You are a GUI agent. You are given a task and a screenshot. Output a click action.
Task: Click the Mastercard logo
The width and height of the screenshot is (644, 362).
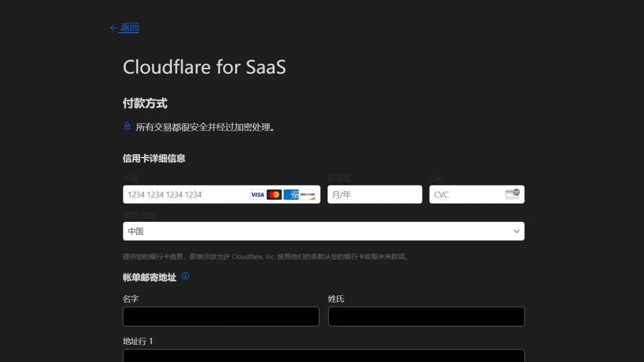(274, 195)
